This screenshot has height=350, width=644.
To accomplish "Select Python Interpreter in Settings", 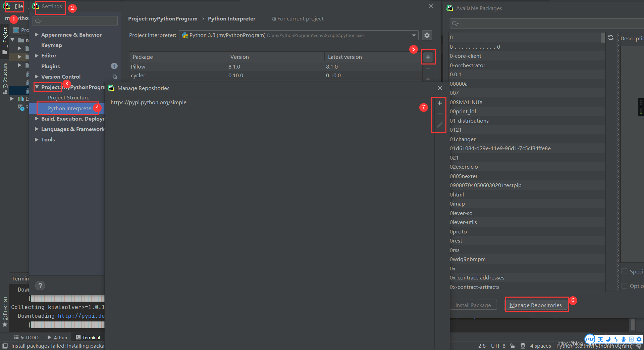I will pos(70,108).
